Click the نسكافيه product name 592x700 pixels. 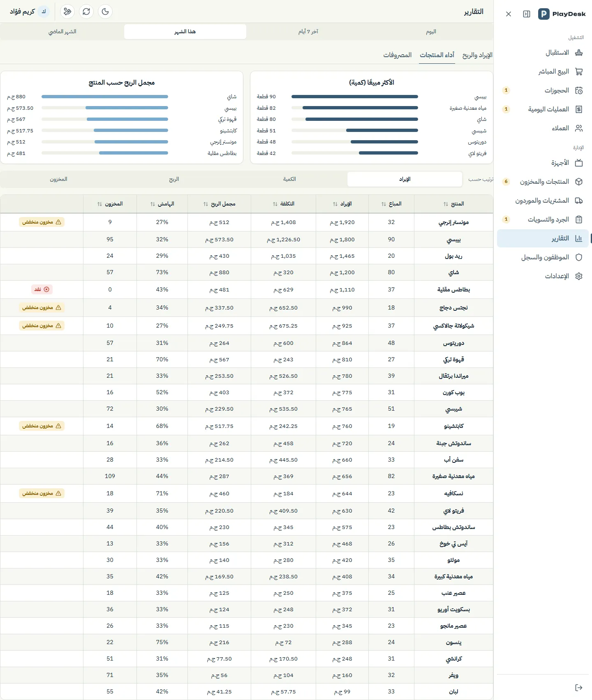click(x=453, y=493)
